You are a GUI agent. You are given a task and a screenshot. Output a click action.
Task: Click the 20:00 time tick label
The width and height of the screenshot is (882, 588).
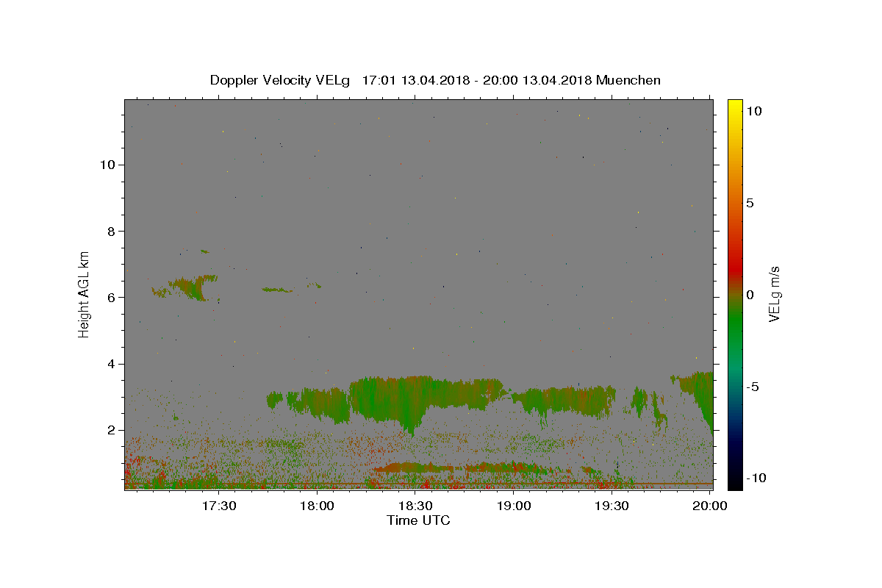click(x=711, y=506)
